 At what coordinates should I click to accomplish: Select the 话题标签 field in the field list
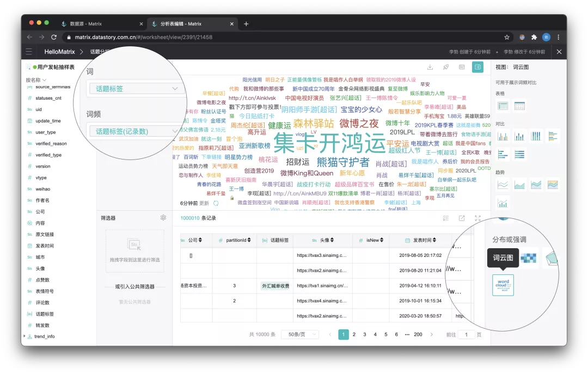click(45, 314)
